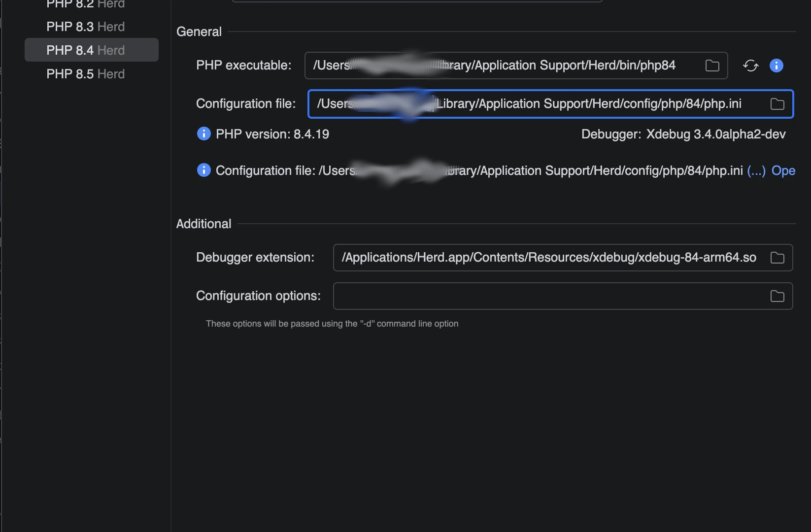Browse for configuration file folder icon

coord(777,104)
